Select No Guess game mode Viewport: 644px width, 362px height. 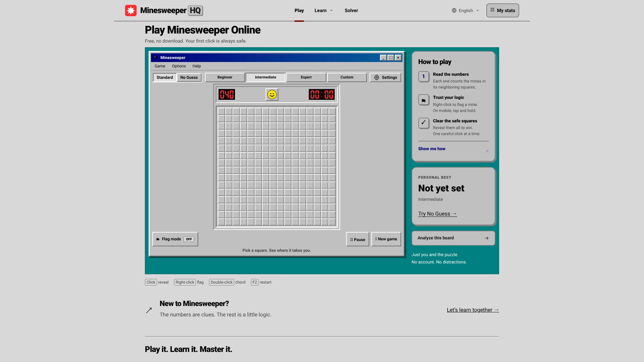click(189, 77)
